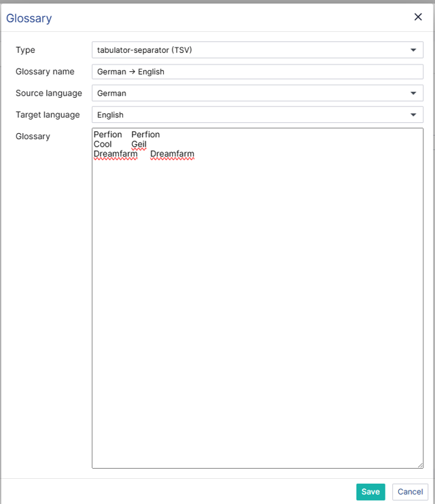The image size is (435, 504).
Task: Click inside the Glossary text area
Action: coord(258,298)
